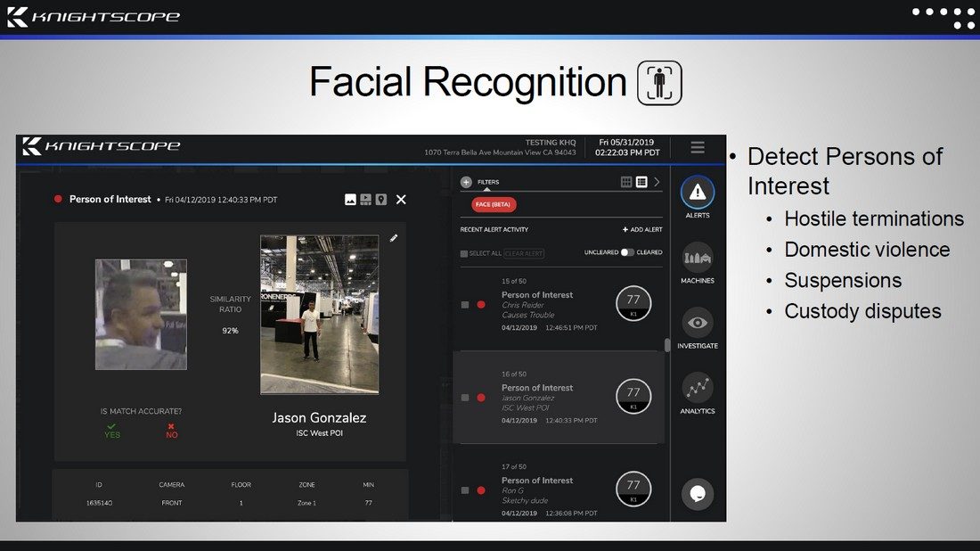Expand the alerts panel with the right chevron
This screenshot has width=980, height=551.
point(657,182)
